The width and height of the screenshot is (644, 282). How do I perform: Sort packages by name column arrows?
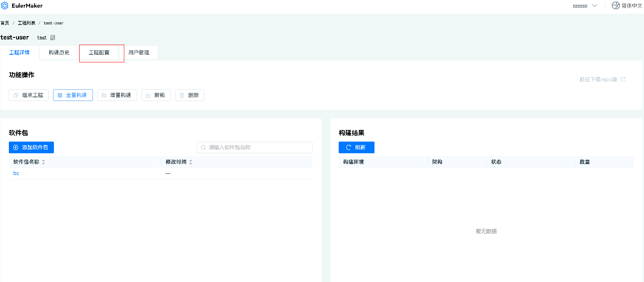(x=43, y=162)
